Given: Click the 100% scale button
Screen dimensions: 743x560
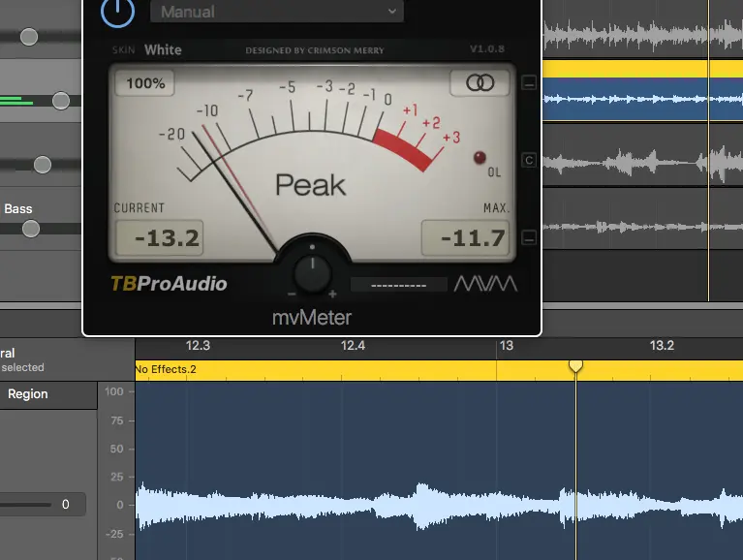Looking at the screenshot, I should 145,83.
